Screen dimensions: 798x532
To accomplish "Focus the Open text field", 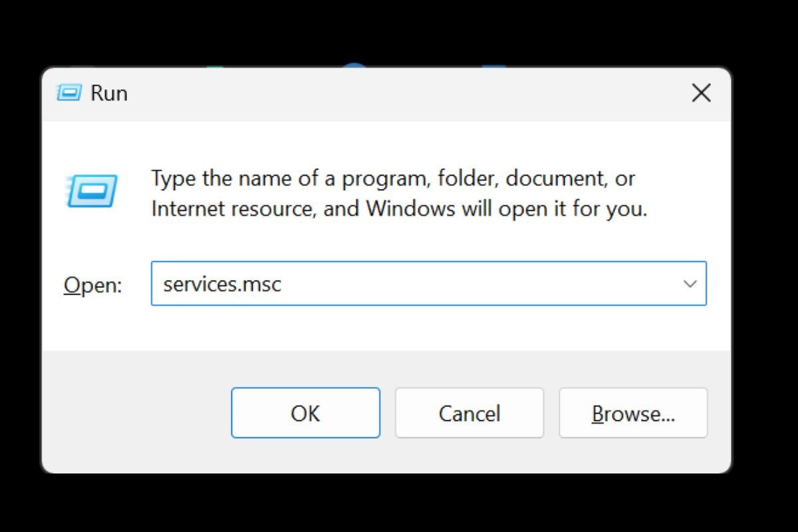I will 412,284.
